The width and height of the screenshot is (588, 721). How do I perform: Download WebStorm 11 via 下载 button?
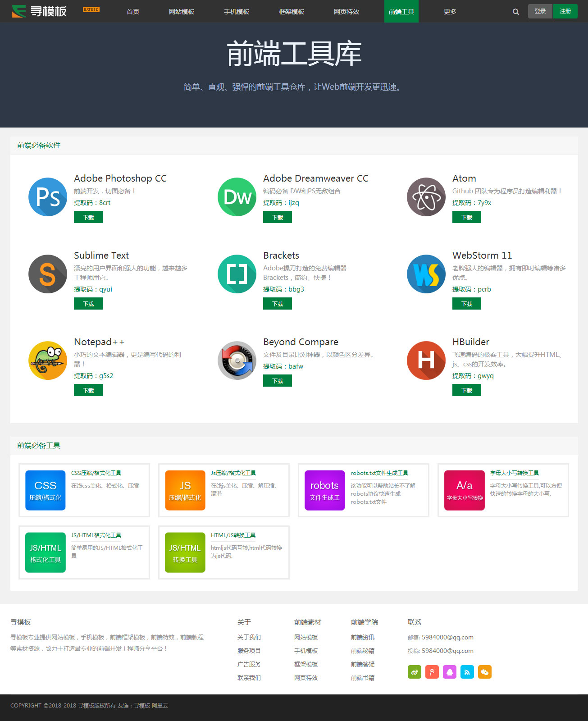click(x=467, y=304)
